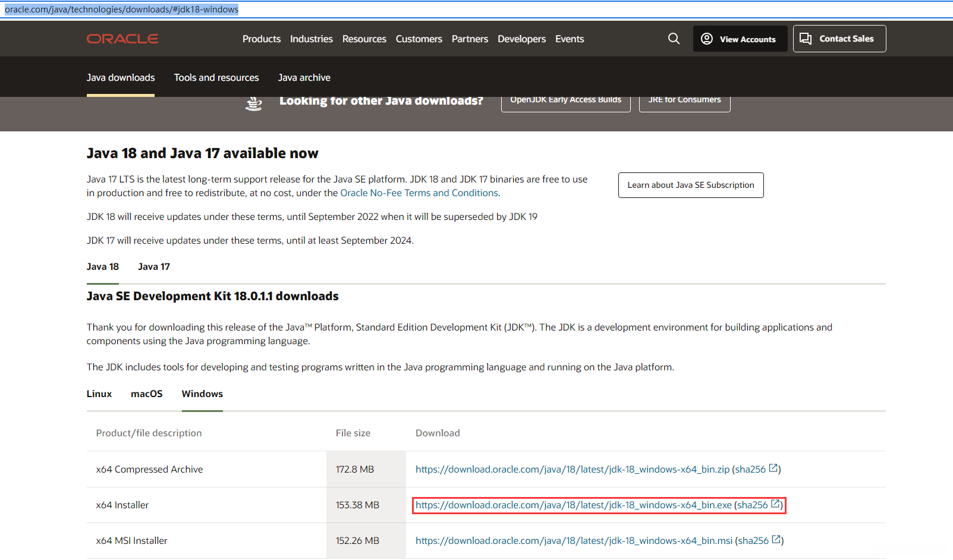
Task: Open sha256 link for the zip archive
Action: click(x=756, y=469)
